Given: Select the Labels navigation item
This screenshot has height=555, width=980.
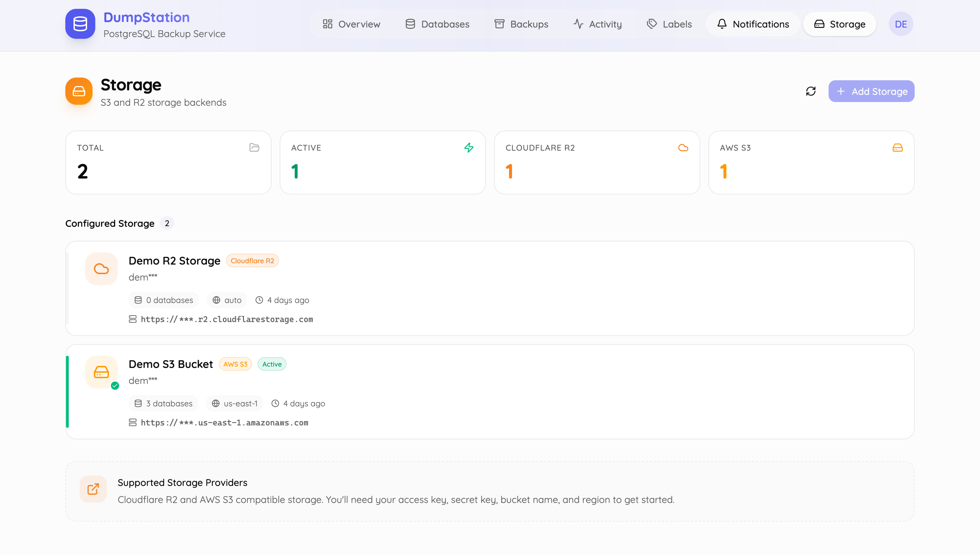Looking at the screenshot, I should pyautogui.click(x=669, y=24).
